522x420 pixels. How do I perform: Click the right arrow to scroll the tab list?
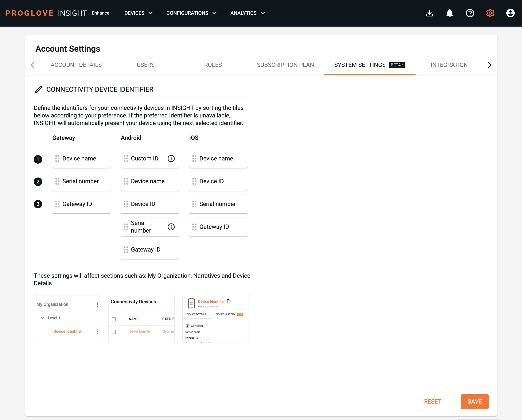tap(490, 65)
